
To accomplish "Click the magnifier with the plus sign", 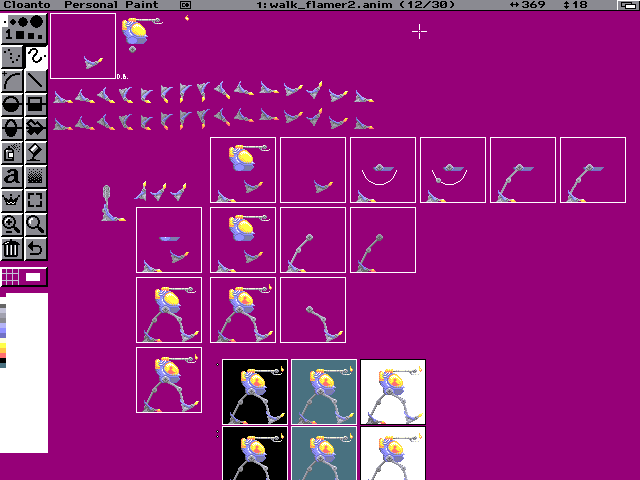I will click(x=12, y=224).
